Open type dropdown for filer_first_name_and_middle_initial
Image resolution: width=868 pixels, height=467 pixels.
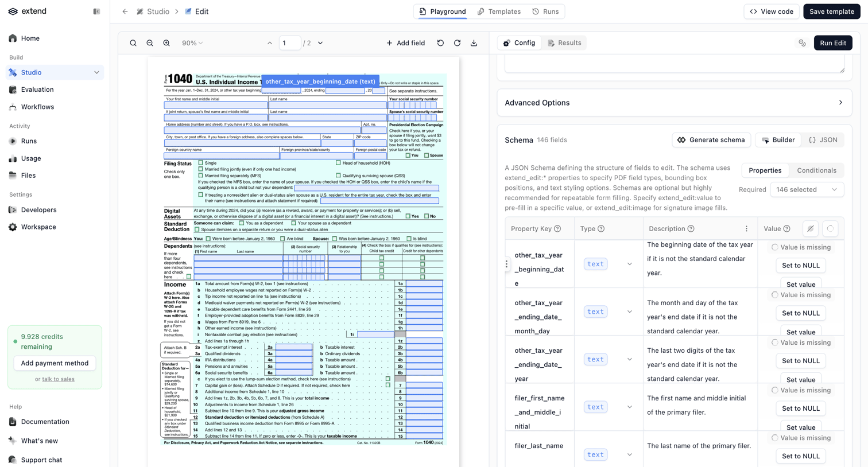pyautogui.click(x=629, y=407)
